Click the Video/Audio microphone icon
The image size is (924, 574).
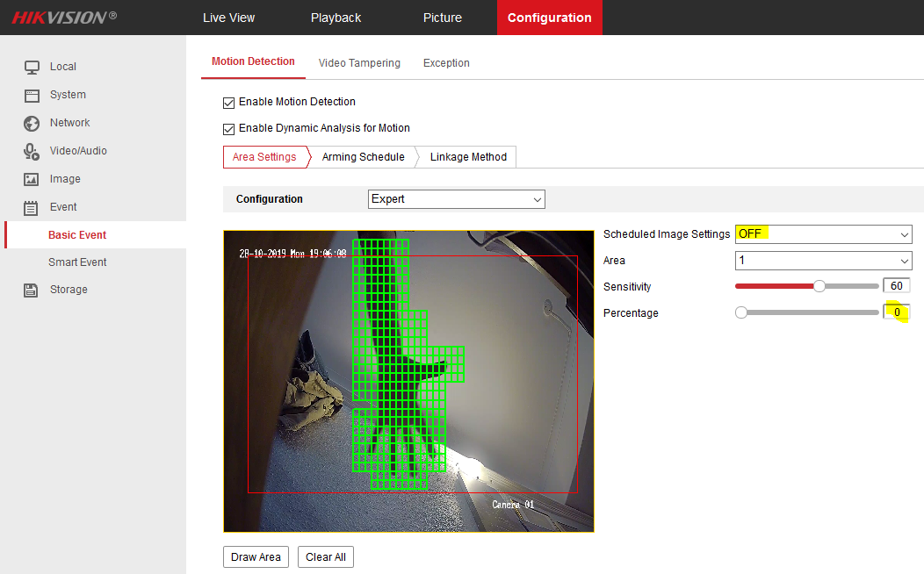(x=32, y=151)
